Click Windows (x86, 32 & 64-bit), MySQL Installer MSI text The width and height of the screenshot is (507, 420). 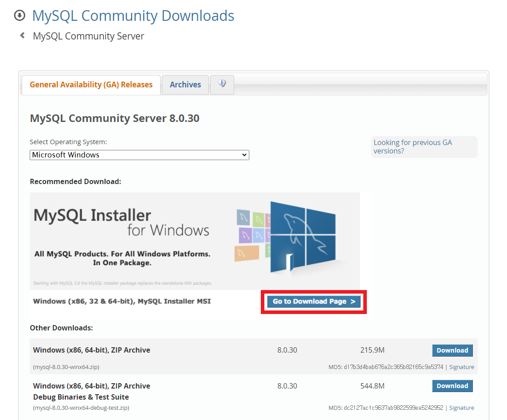[122, 301]
